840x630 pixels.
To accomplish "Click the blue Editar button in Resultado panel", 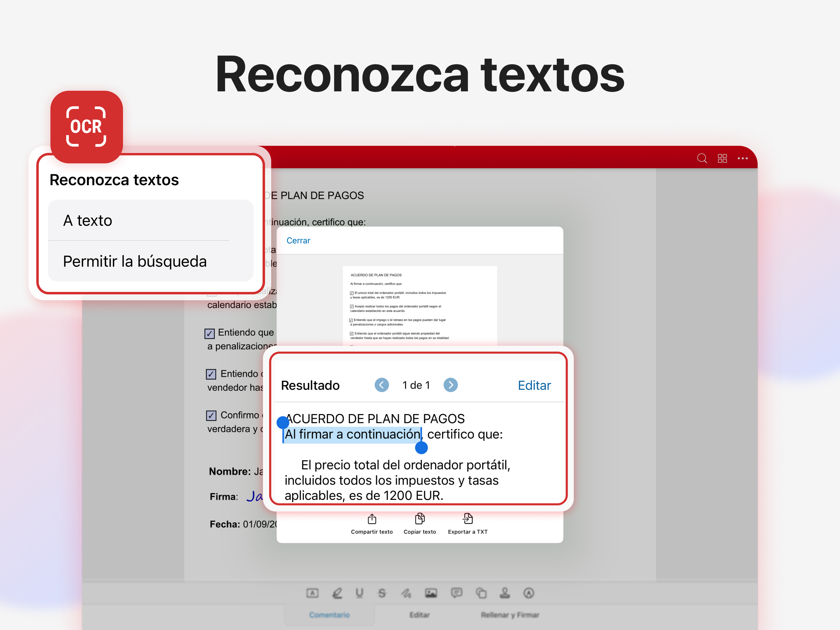I will pos(534,385).
